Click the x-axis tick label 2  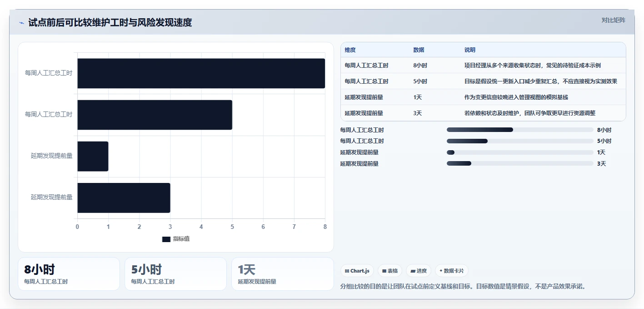pos(139,227)
